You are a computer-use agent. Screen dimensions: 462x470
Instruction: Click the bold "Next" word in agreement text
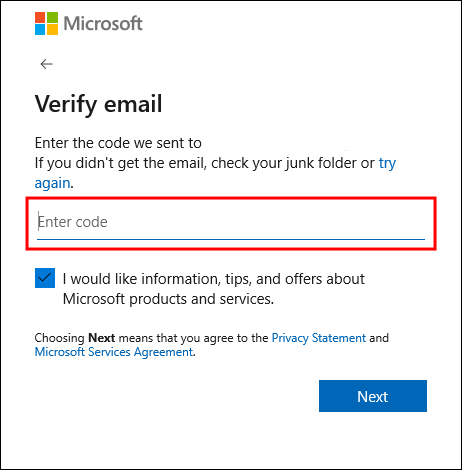click(102, 338)
